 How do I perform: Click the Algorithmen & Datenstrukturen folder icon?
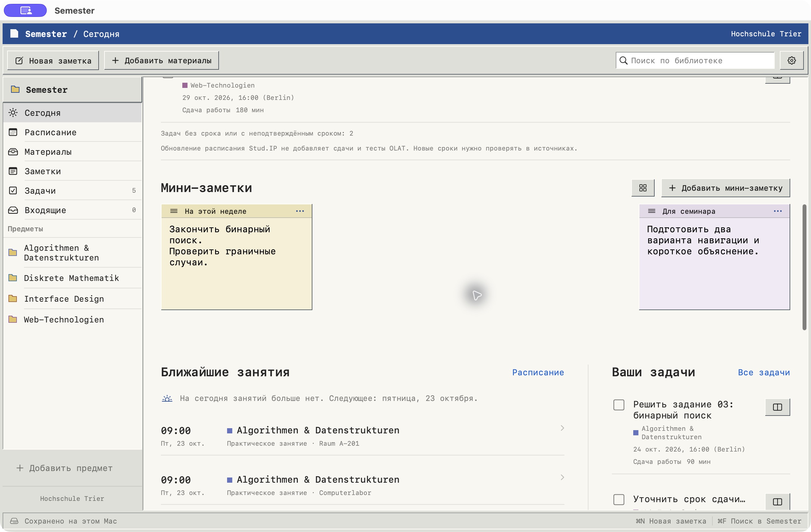click(x=13, y=252)
